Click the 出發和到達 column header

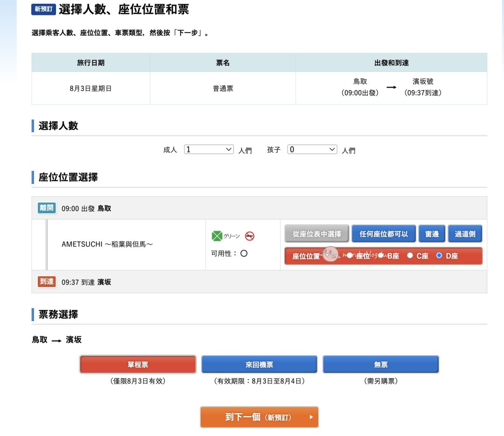(x=392, y=63)
